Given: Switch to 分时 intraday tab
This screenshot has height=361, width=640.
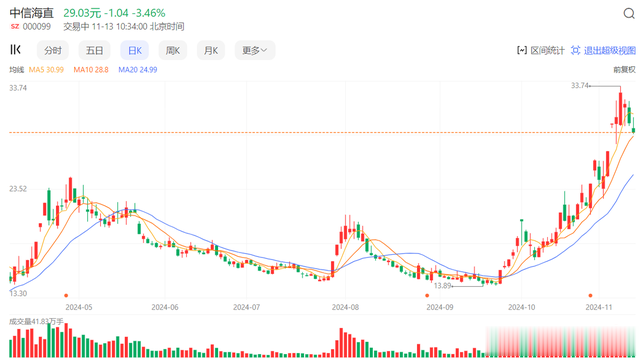Looking at the screenshot, I should tap(53, 51).
